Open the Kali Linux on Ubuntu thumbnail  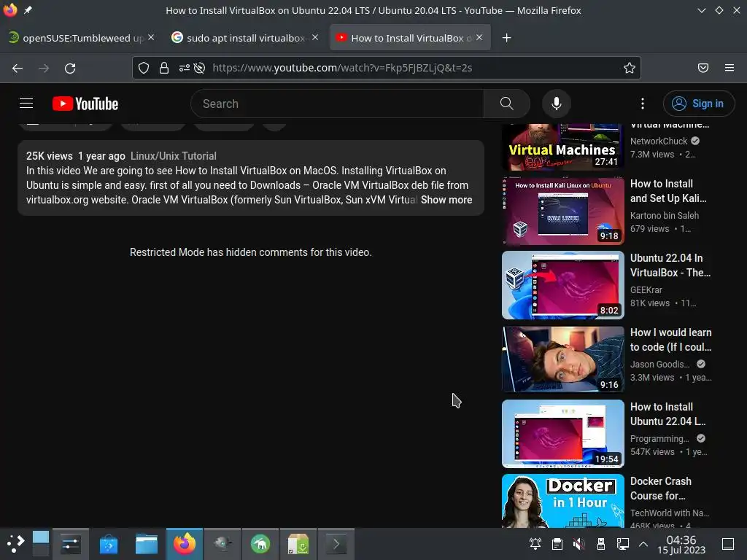[x=562, y=211]
